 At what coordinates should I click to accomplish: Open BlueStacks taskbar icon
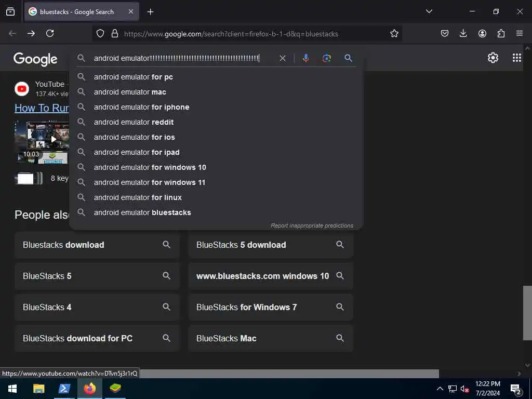tap(115, 389)
